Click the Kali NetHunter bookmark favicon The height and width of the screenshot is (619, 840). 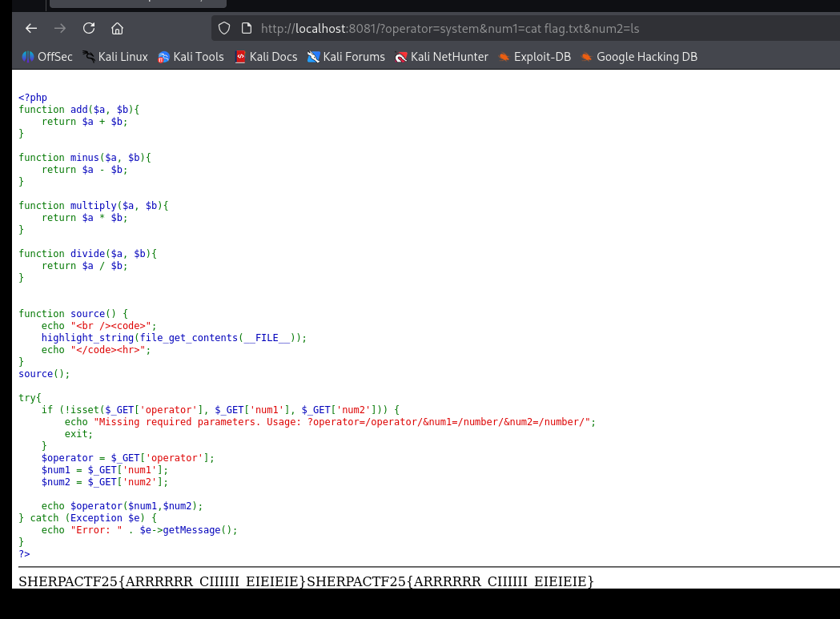tap(401, 57)
